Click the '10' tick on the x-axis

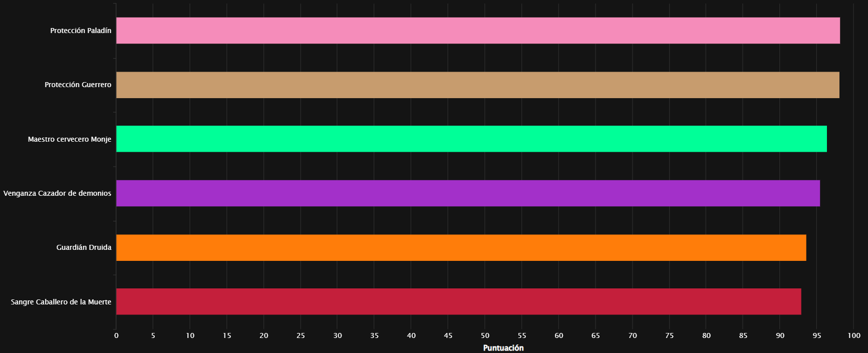tap(190, 335)
